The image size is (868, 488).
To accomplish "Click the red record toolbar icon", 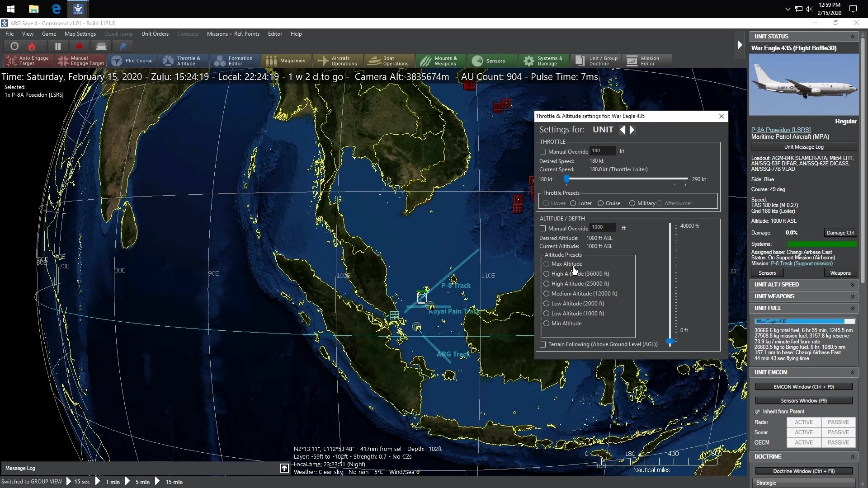I will [80, 46].
